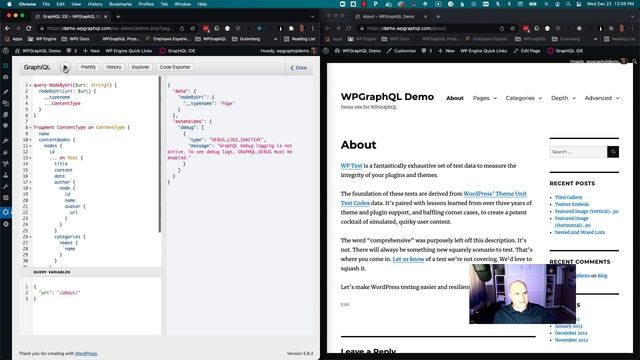Fold the categories block at line 26
Image resolution: width=640 pixels, height=360 pixels.
(30, 237)
